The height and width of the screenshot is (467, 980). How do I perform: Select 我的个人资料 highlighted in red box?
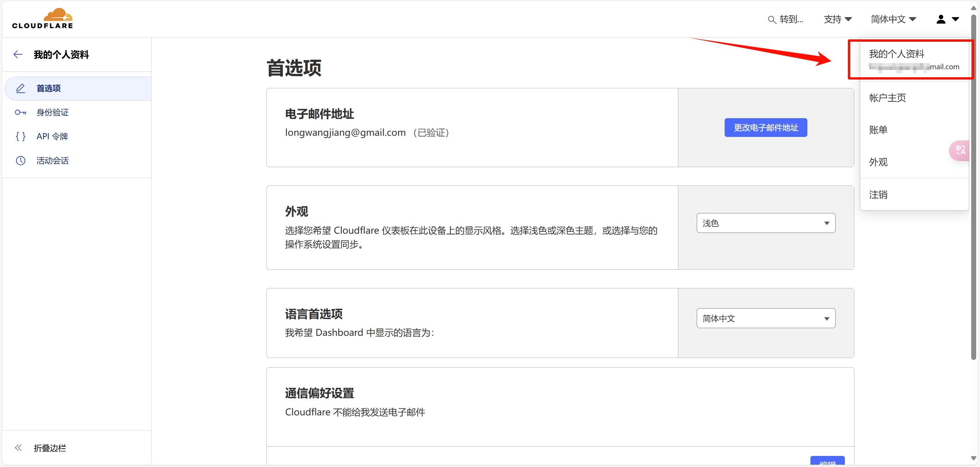pos(897,54)
